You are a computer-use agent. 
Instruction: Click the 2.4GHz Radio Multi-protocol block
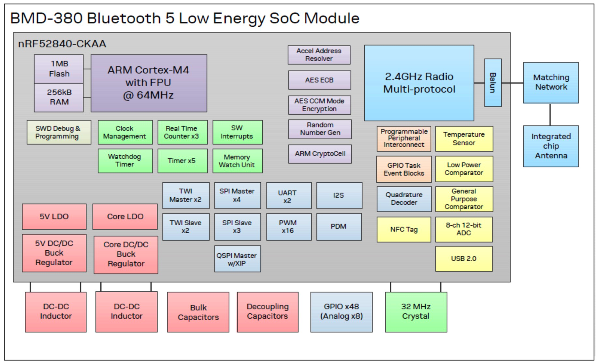(x=420, y=83)
